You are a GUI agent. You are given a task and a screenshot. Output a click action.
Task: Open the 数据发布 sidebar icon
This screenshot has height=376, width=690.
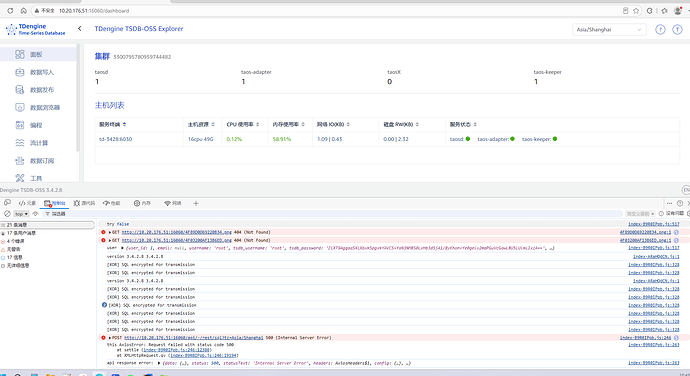19,90
